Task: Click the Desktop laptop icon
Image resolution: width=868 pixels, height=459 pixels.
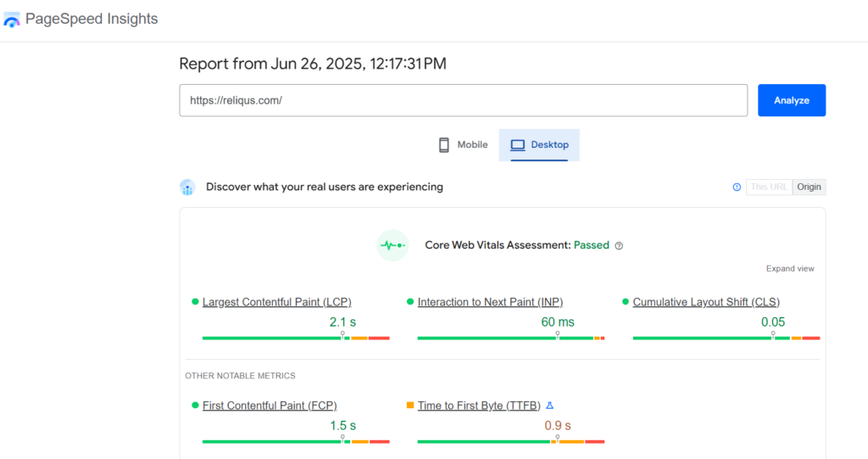Action: click(518, 145)
